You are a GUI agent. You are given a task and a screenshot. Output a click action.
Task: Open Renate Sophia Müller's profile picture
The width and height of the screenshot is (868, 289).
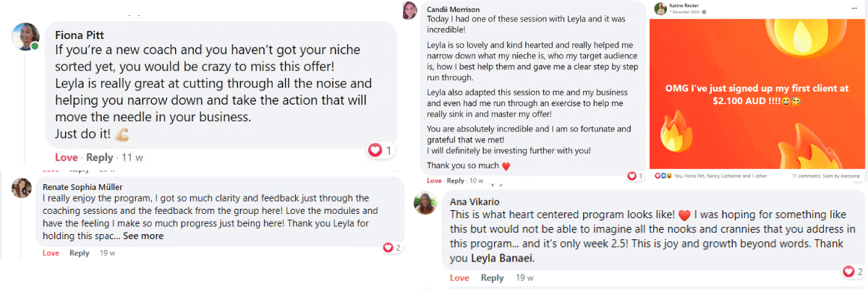click(x=22, y=188)
